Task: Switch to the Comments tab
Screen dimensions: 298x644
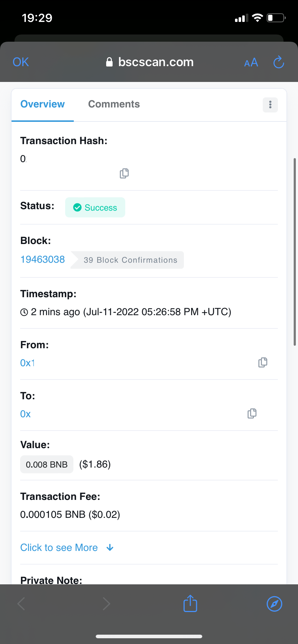Action: coord(114,104)
